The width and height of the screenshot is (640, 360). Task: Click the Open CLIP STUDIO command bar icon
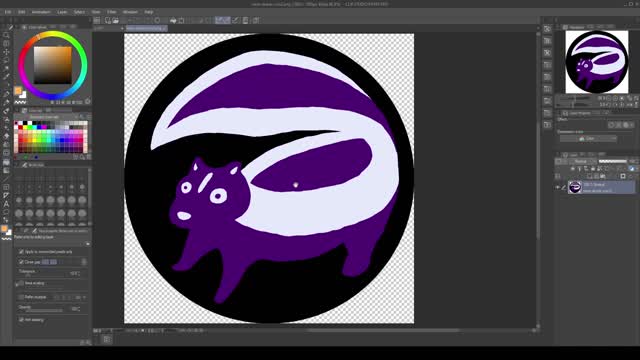tap(97, 20)
